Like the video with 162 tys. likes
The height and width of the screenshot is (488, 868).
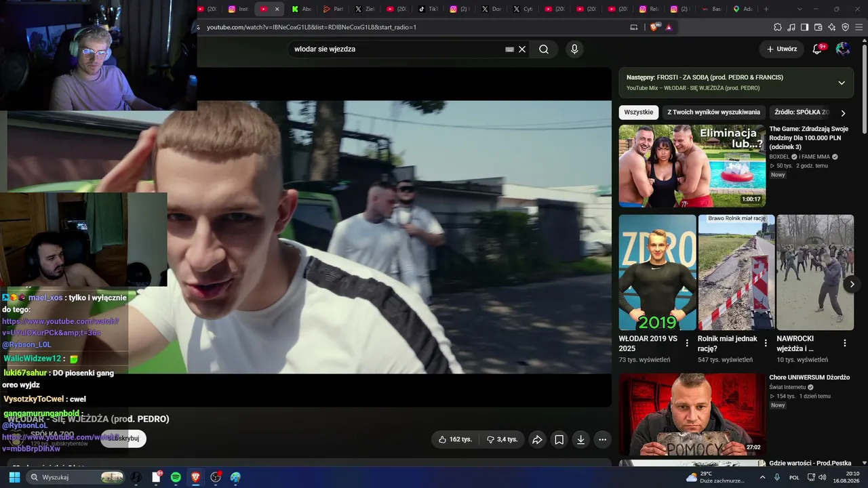455,439
